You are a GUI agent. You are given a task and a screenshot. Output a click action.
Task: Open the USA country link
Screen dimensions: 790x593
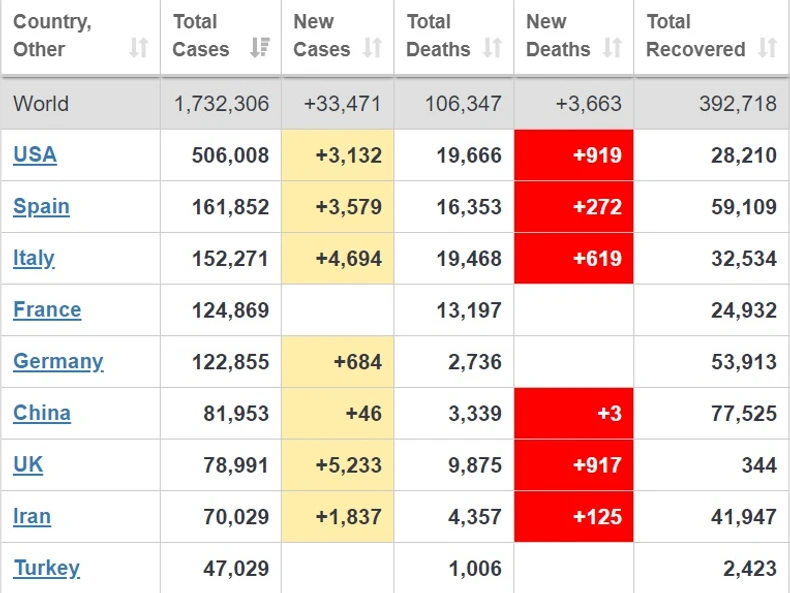point(35,155)
